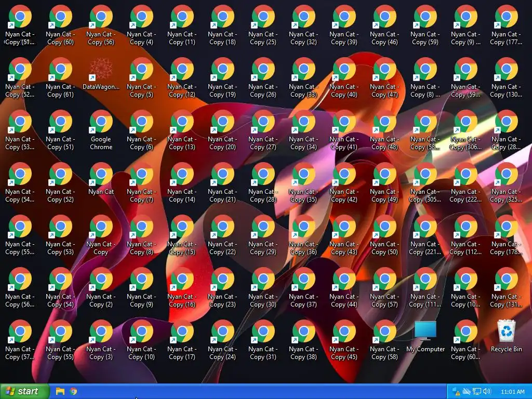The width and height of the screenshot is (532, 399).
Task: Select Nyan Cat - Copy (25) shortcut
Action: (x=263, y=25)
